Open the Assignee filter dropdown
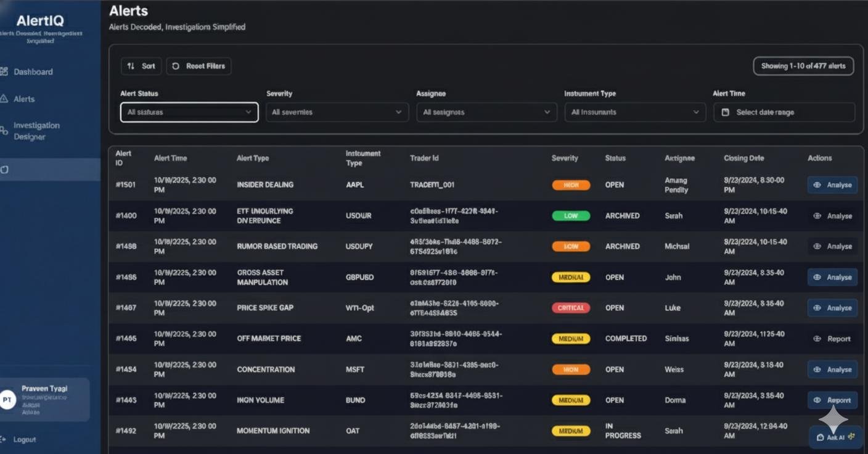The height and width of the screenshot is (454, 868). point(486,112)
